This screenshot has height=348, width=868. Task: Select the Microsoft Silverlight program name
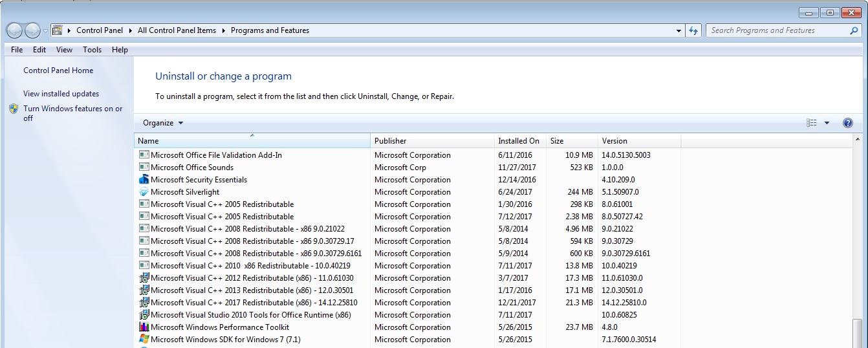pyautogui.click(x=185, y=192)
